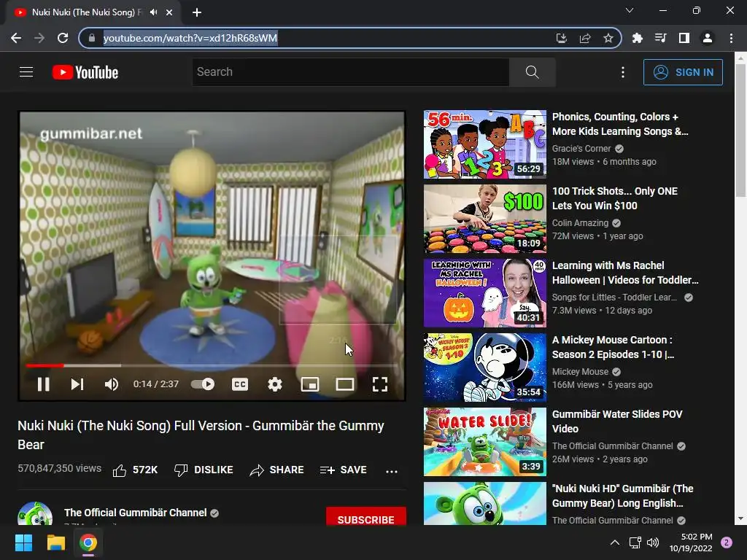Screen dimensions: 747x560
Task: Open Learning with Ms Rachel Halloween title
Action: [x=625, y=273]
